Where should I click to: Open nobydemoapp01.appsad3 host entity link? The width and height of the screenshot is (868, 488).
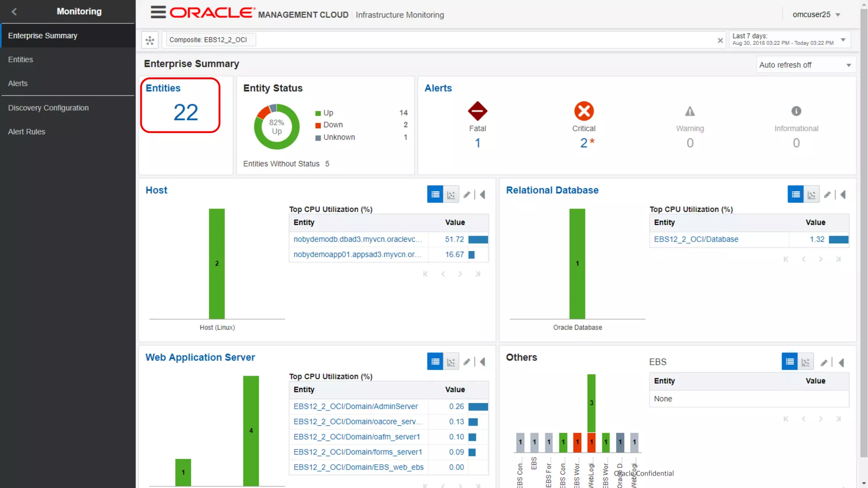[x=357, y=255]
